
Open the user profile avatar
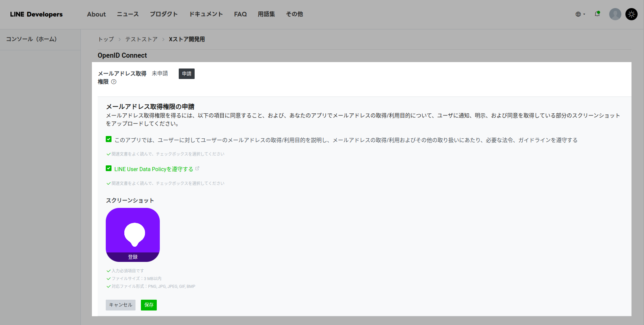[615, 14]
